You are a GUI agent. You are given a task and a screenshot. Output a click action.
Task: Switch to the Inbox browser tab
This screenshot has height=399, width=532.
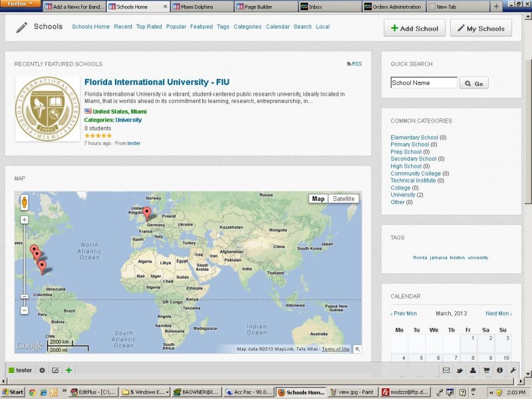point(330,7)
